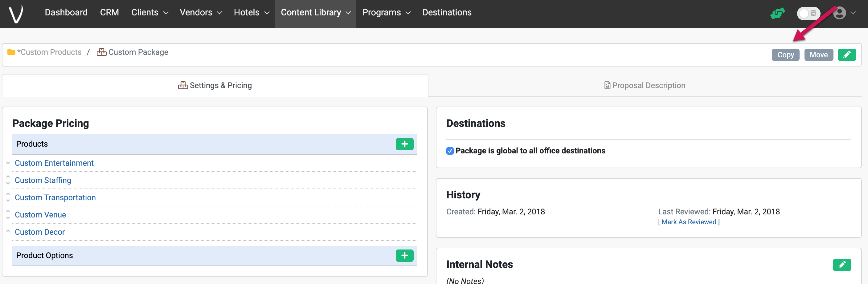
Task: Open the Custom Entertainment product link
Action: point(54,163)
